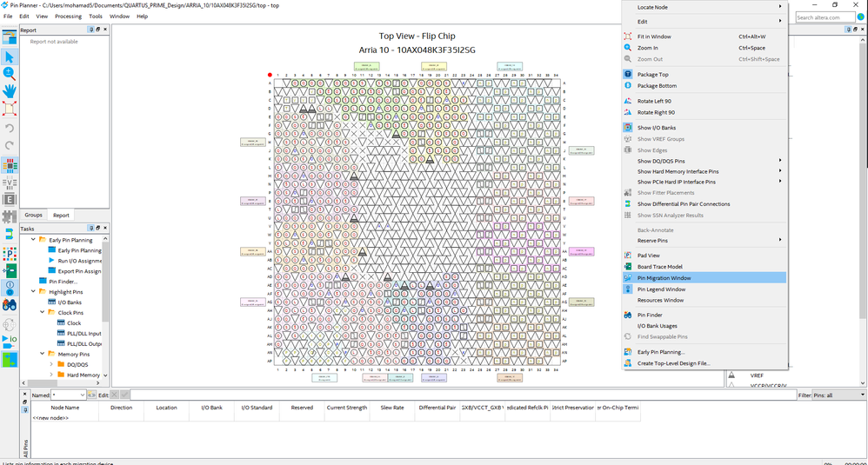Click the Fit in Window toolbar icon

tap(10, 109)
